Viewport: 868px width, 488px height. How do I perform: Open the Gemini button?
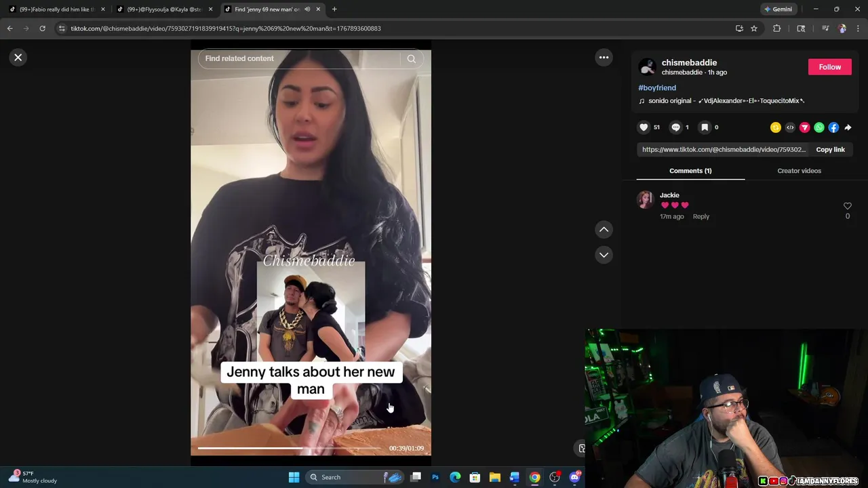[x=778, y=9]
